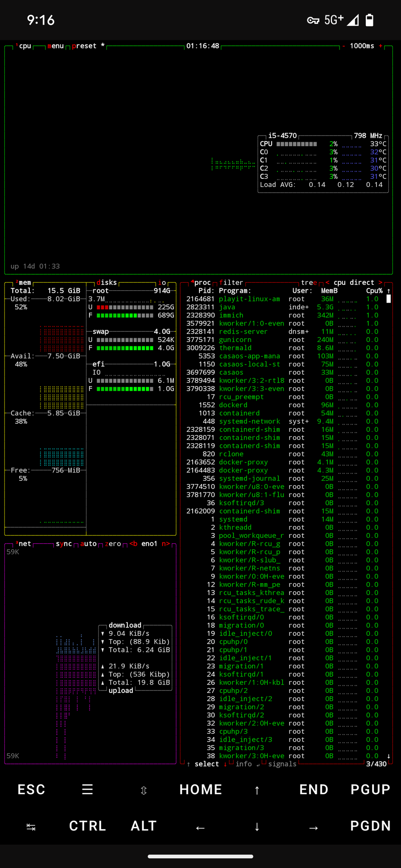This screenshot has height=868, width=401.
Task: Tap the battery status icon
Action: [370, 20]
